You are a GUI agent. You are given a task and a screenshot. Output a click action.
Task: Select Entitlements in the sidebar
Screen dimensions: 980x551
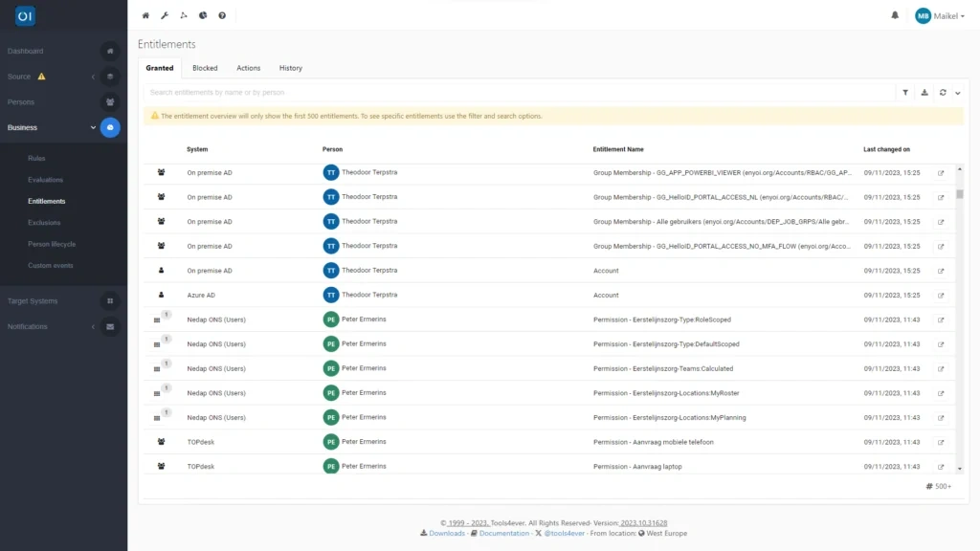click(47, 201)
